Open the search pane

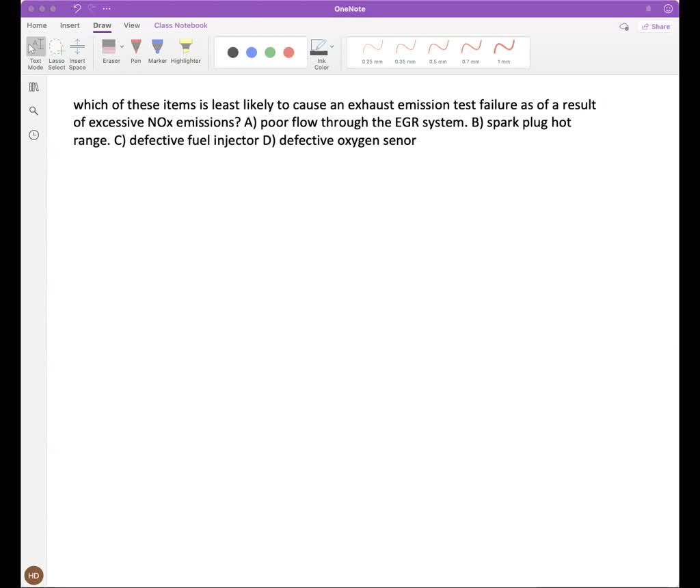[x=33, y=111]
